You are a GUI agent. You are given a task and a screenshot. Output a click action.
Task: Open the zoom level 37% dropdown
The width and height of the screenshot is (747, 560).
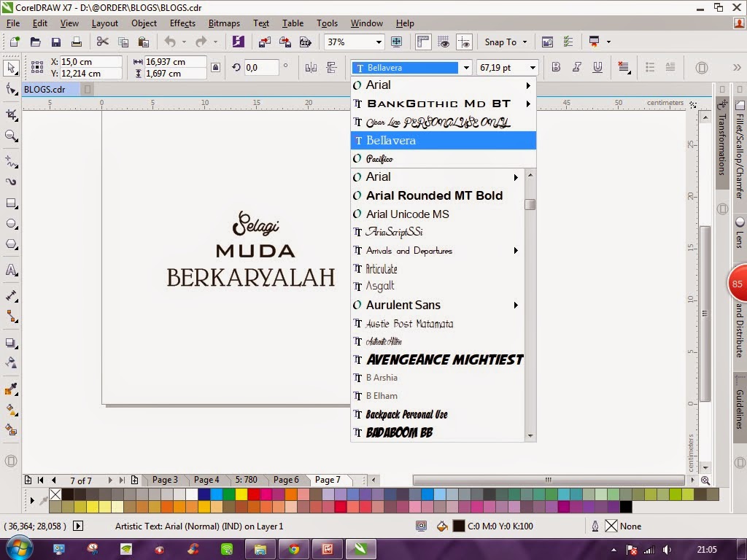click(379, 42)
